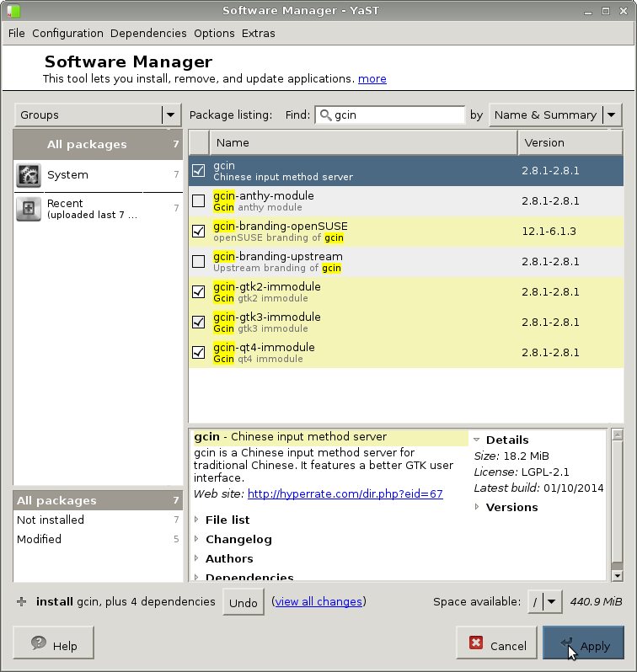Click the details pane scroll up arrow

[618, 435]
